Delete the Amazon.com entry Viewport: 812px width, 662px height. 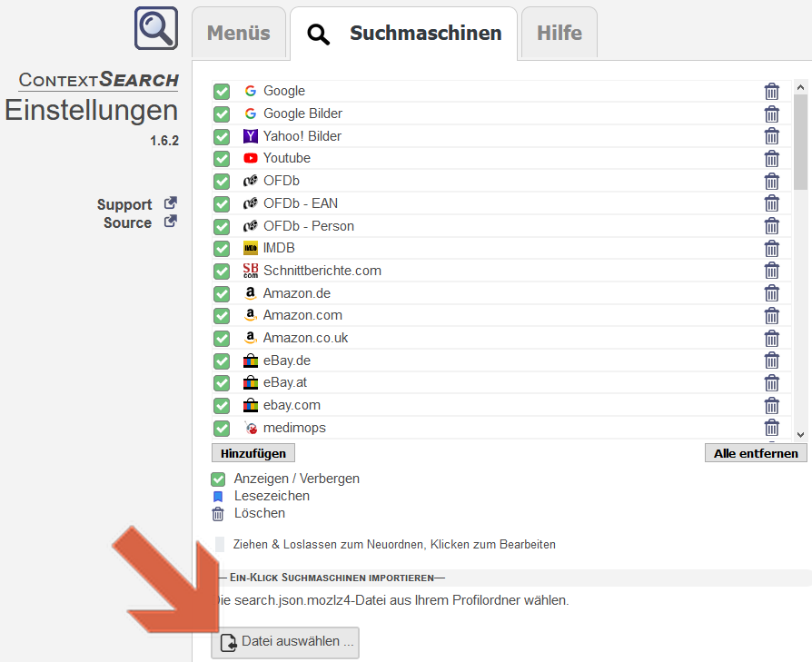(x=772, y=316)
